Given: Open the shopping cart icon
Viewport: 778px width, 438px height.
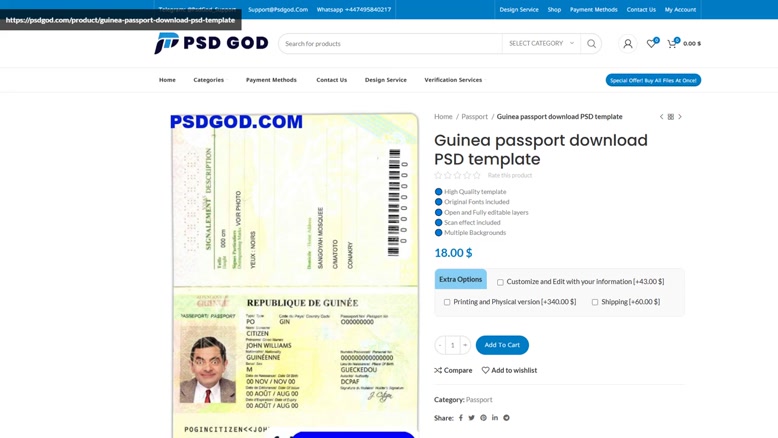Looking at the screenshot, I should [672, 43].
